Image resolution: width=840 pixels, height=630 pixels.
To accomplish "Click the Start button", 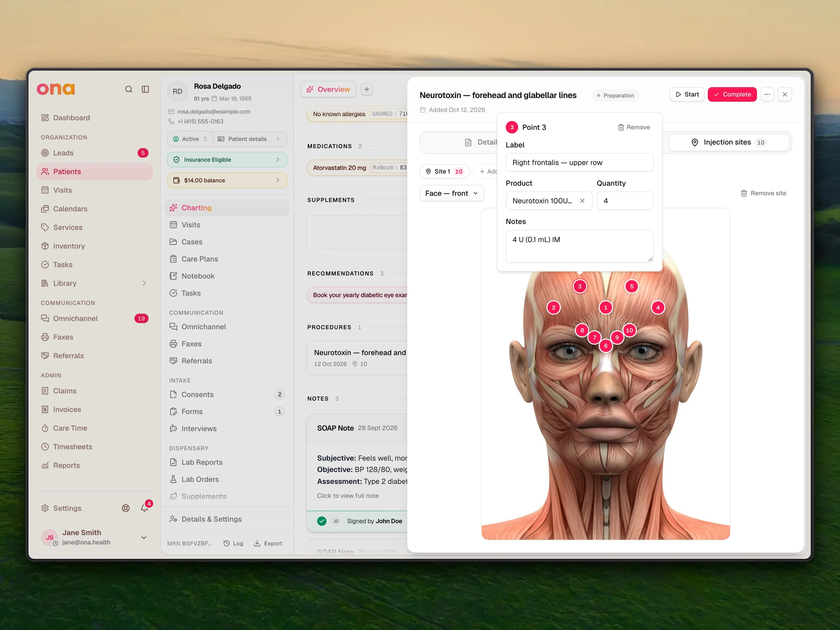I will pos(687,94).
